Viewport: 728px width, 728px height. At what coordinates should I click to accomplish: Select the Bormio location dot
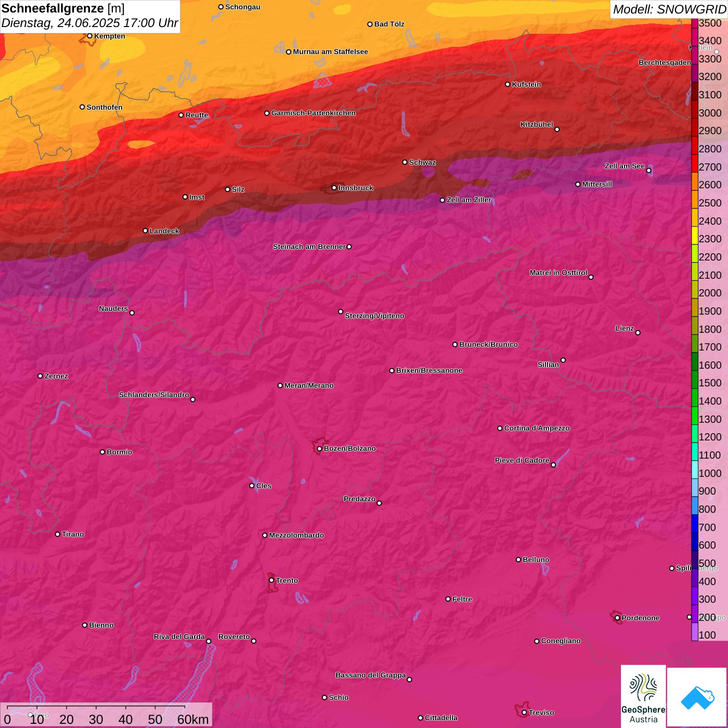point(102,452)
